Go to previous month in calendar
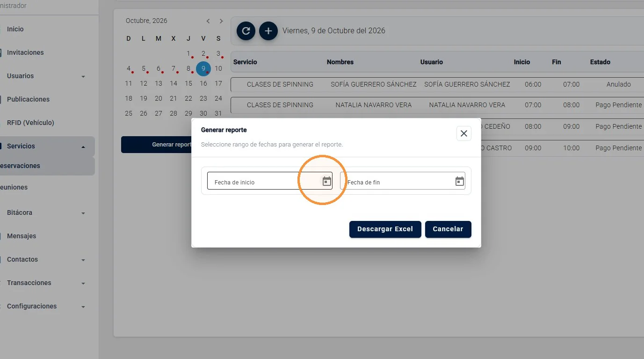This screenshot has height=359, width=644. click(x=208, y=21)
